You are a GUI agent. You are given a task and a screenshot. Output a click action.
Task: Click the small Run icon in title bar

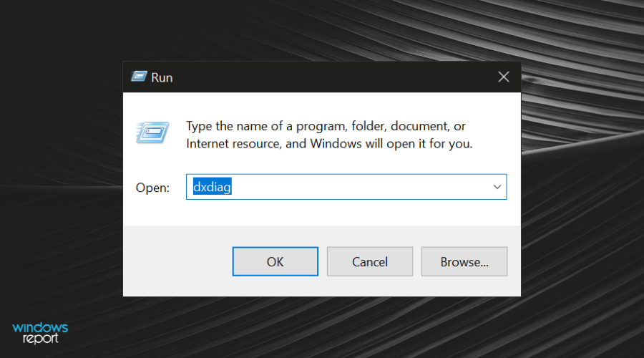point(139,77)
